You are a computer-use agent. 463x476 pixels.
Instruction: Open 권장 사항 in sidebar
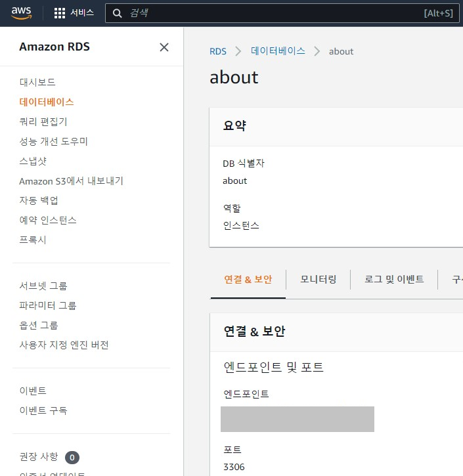click(39, 456)
